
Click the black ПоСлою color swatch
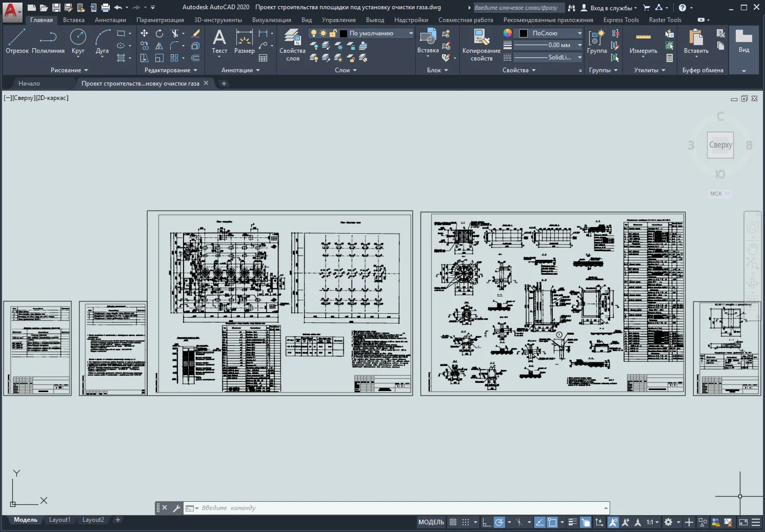[x=524, y=33]
